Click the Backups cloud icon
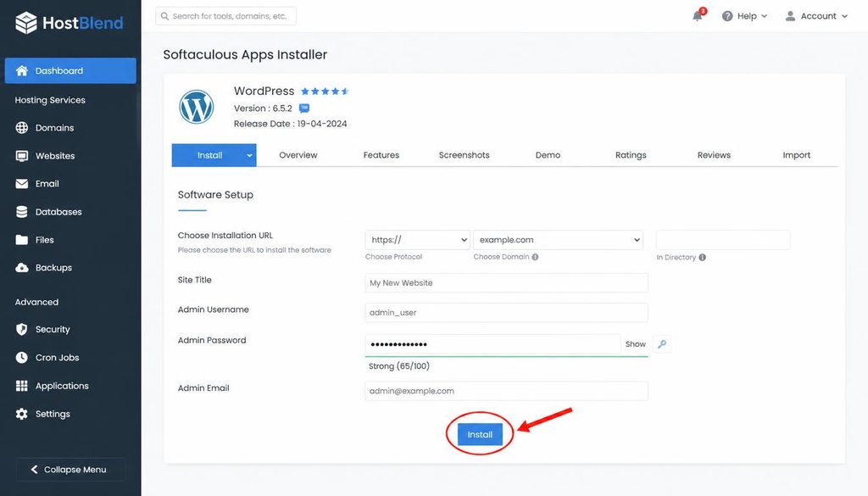 pyautogui.click(x=21, y=267)
